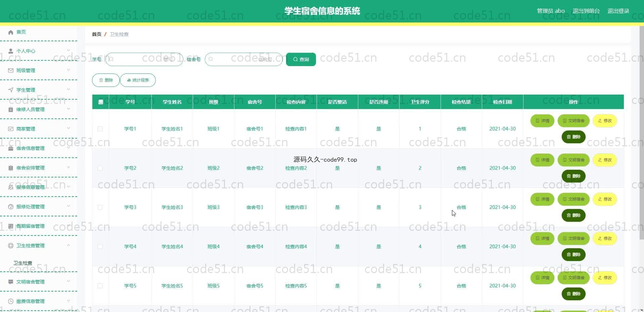Click the vertical page scrollbar
This screenshot has width=644, height=312.
point(642,133)
